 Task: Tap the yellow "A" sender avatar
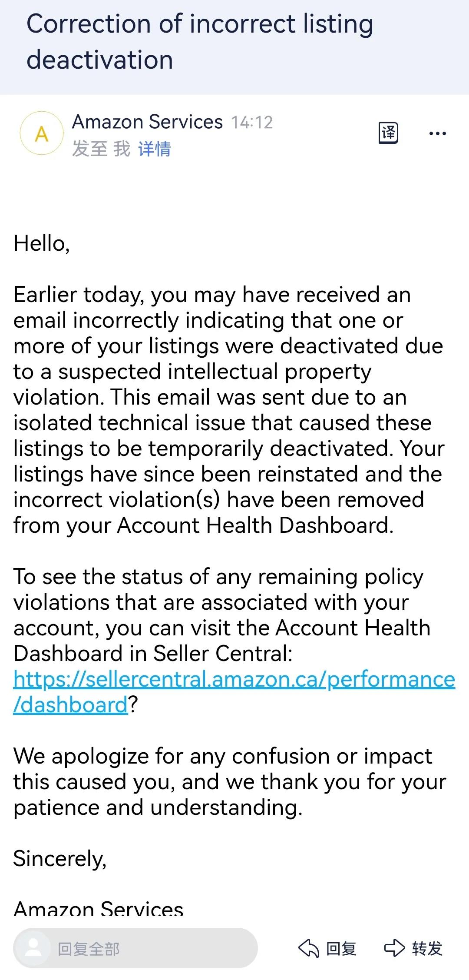coord(42,133)
